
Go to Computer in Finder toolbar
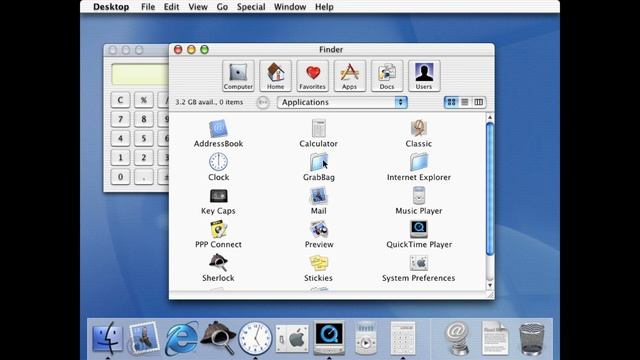point(238,76)
